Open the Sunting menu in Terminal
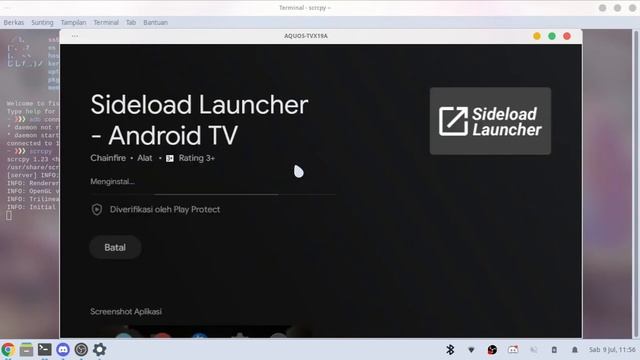Screen dimensions: 640x360 click(x=42, y=22)
